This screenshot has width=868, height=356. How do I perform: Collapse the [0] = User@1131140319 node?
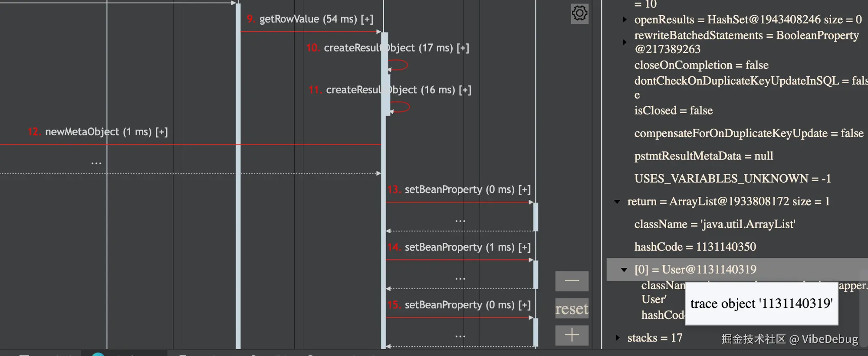624,270
